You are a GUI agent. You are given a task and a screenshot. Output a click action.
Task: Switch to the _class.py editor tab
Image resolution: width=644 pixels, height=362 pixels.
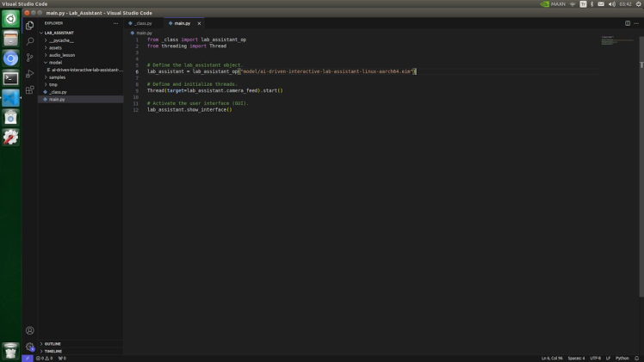point(142,23)
